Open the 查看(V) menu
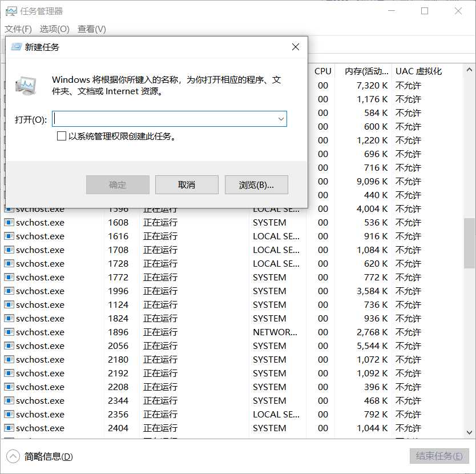 pyautogui.click(x=92, y=29)
